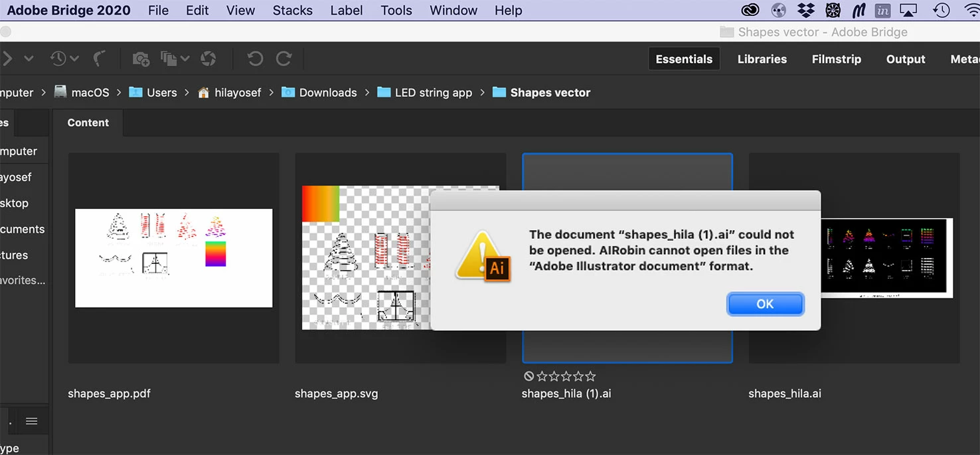This screenshot has width=980, height=455.
Task: Select the Content panel tab
Action: point(88,123)
